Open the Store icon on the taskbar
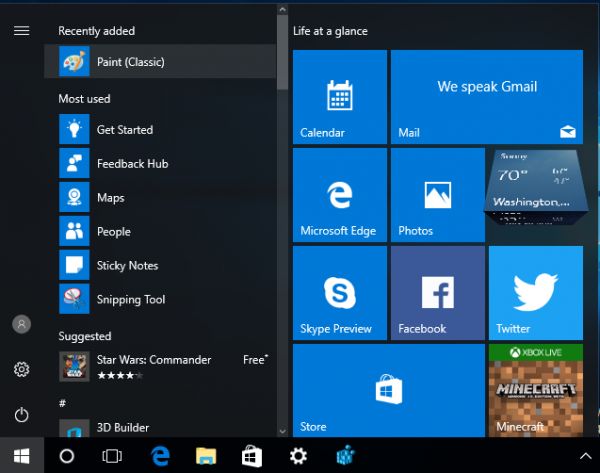600x473 pixels. tap(252, 456)
